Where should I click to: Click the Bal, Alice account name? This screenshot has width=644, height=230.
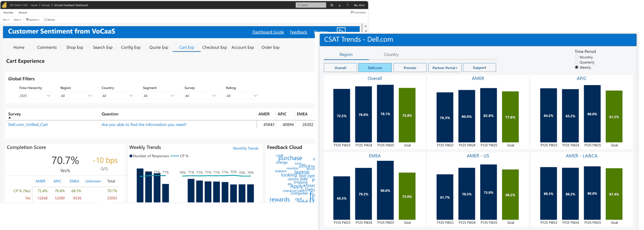[359, 5]
